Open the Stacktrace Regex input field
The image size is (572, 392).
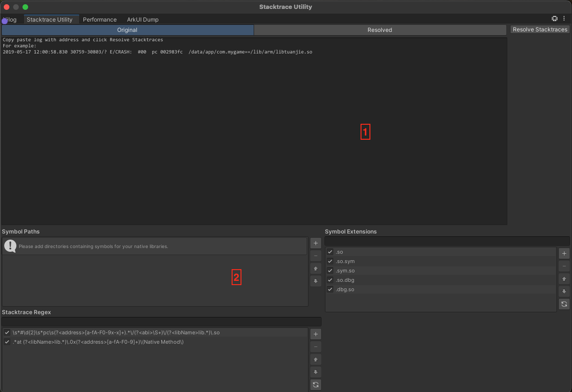tap(161, 321)
